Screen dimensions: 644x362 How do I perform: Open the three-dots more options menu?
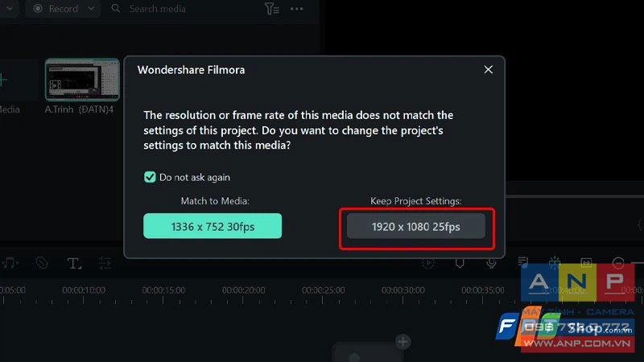click(296, 9)
